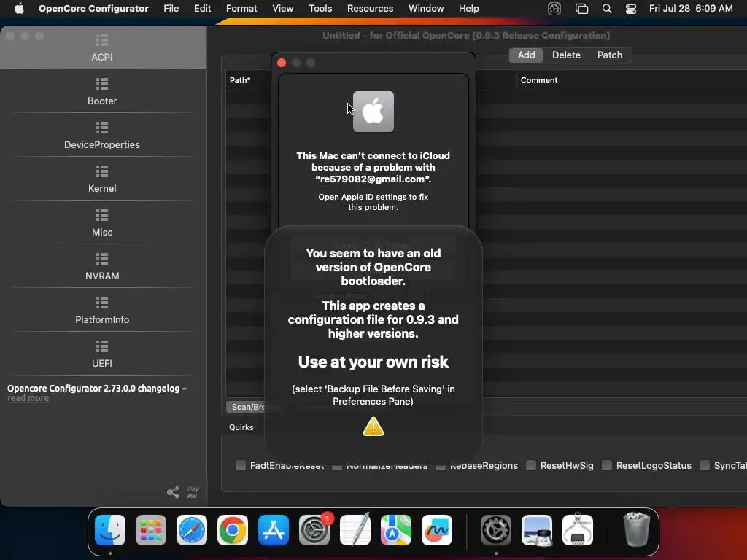Screen dimensions: 747x560
Task: Close the iCloud alert dialog window
Action: point(282,63)
